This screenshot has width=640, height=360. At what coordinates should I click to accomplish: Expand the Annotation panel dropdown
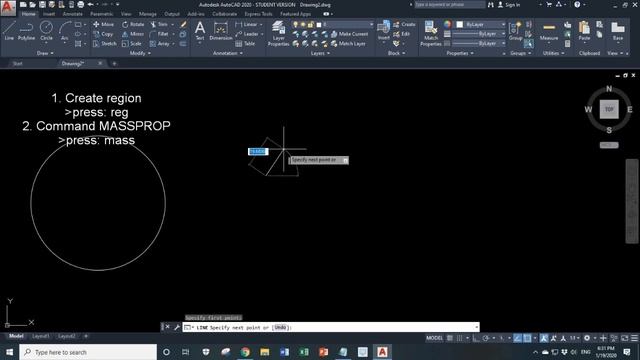228,53
